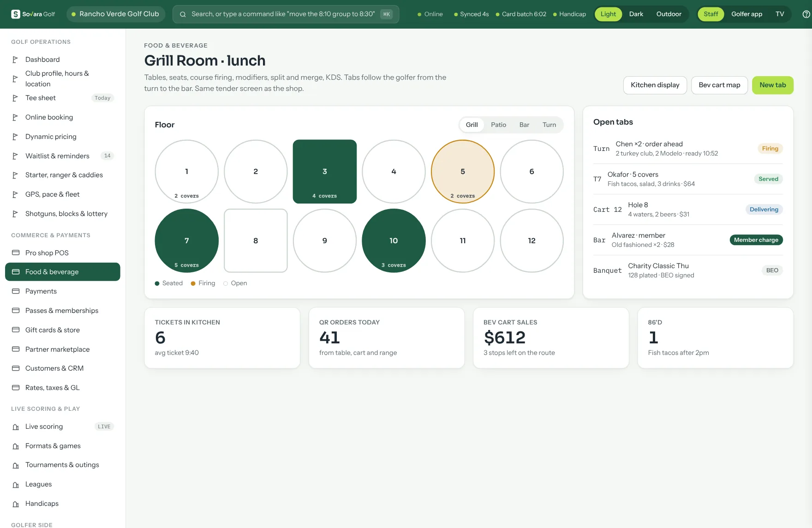Click the Member charge badge
Viewport: 812px width, 528px height.
tap(756, 240)
